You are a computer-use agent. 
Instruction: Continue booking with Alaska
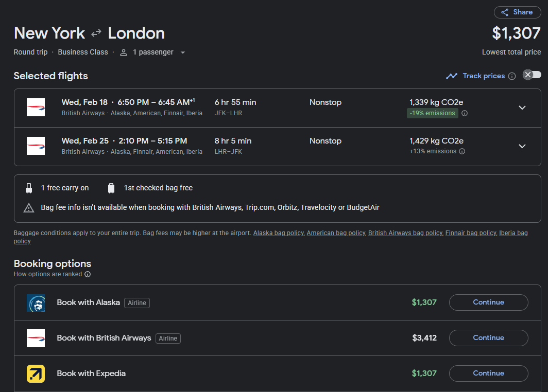pos(488,302)
